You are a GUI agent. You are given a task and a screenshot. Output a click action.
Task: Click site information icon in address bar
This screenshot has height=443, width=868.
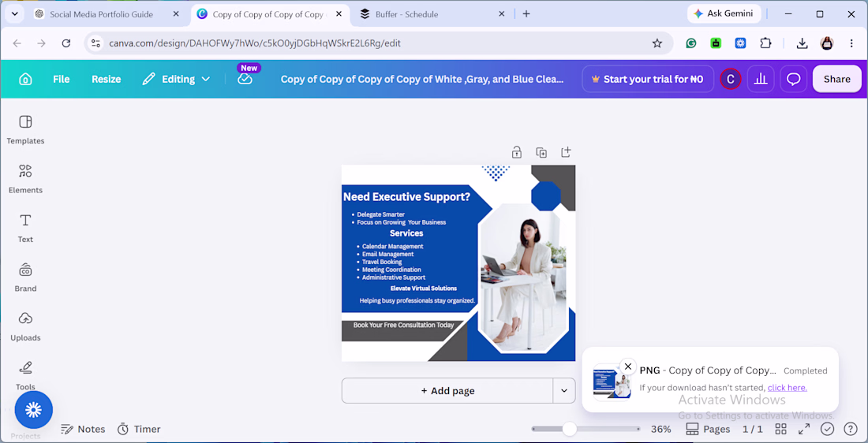coord(95,43)
